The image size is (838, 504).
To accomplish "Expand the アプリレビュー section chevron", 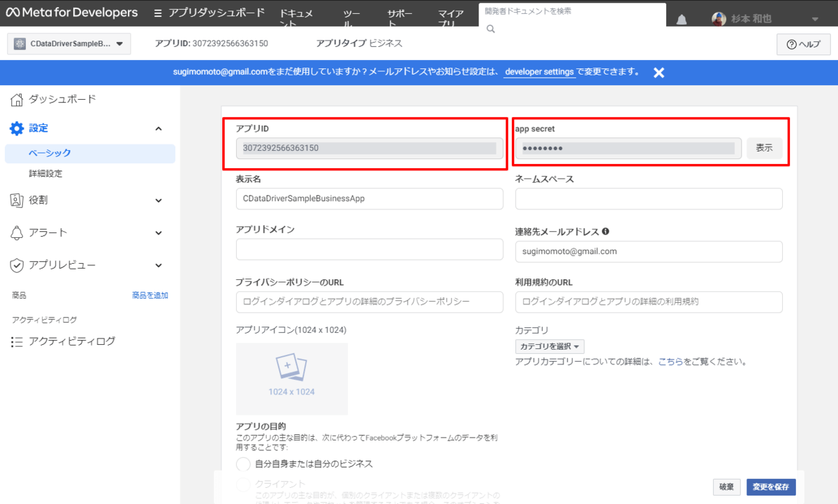I will (159, 265).
